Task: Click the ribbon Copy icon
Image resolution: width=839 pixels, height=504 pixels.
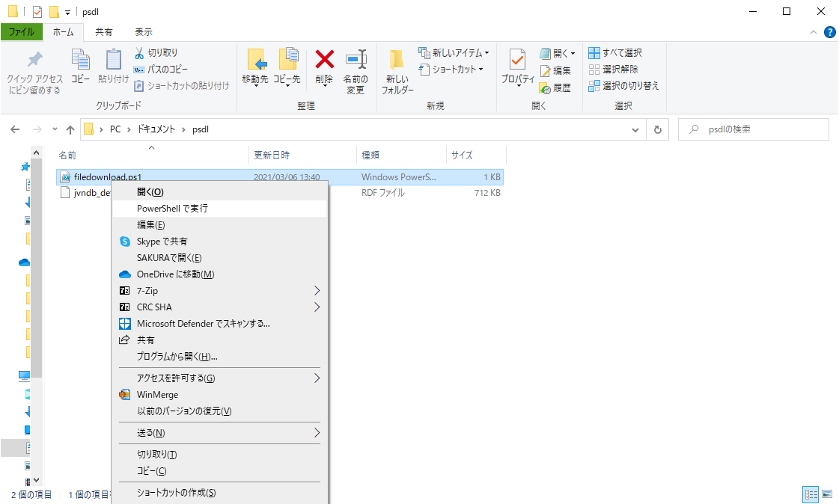Action: [80, 67]
